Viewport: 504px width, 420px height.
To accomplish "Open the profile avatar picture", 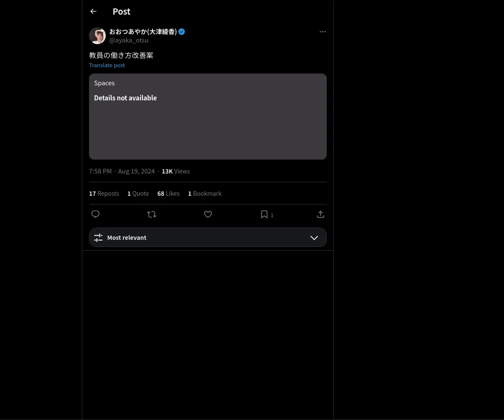I will point(97,36).
